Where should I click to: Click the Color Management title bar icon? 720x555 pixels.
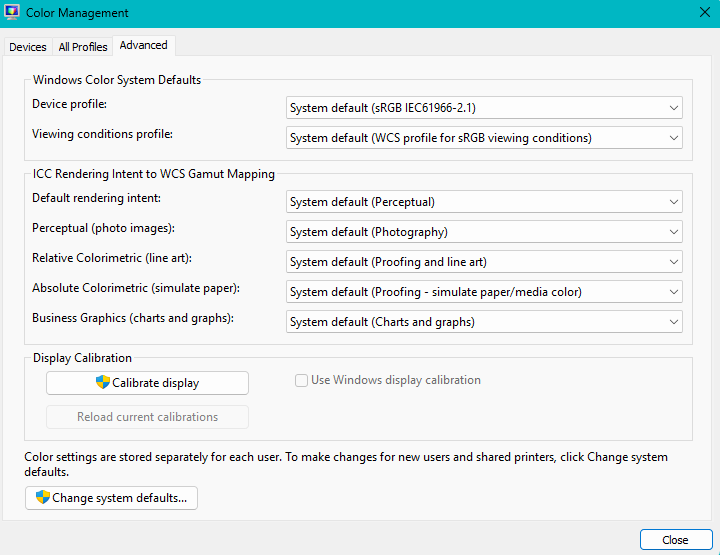tap(12, 13)
